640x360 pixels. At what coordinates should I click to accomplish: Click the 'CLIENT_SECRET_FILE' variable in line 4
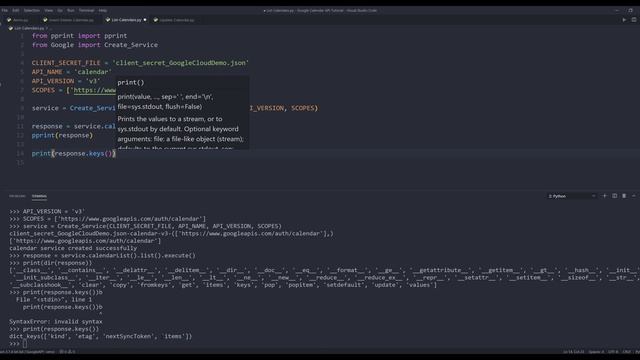(66, 63)
